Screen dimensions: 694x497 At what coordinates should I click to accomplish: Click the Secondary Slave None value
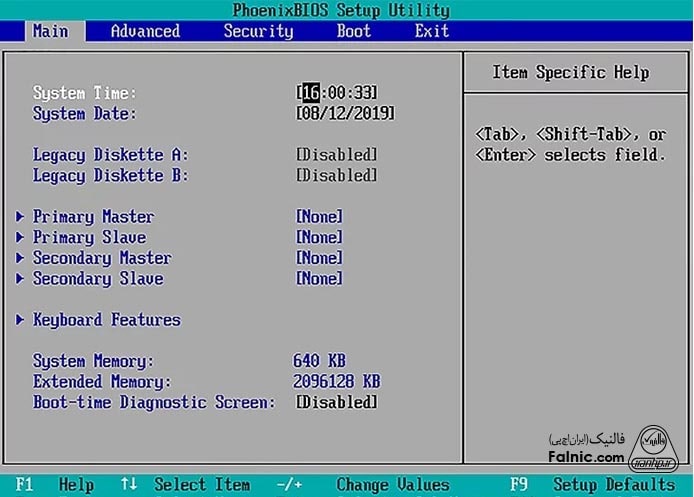point(319,279)
